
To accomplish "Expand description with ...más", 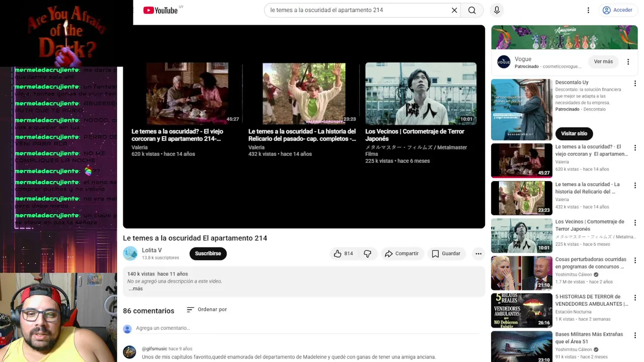I will click(x=136, y=289).
